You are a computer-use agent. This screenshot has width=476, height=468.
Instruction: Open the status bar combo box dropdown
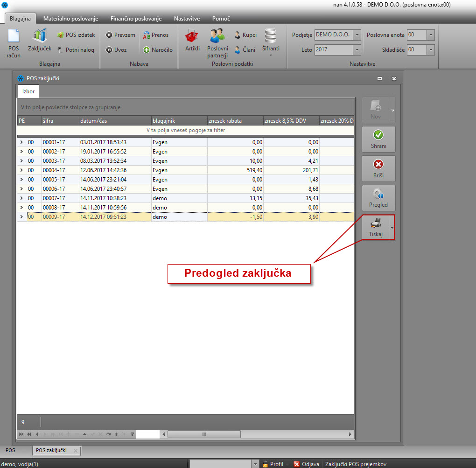[255, 464]
